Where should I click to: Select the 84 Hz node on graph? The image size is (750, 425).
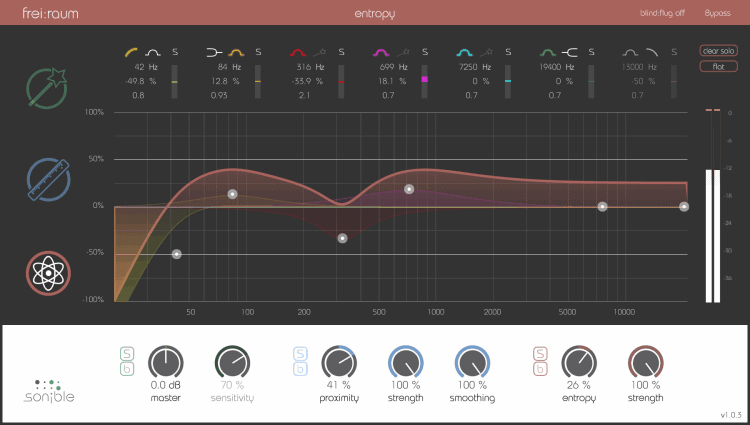(232, 194)
